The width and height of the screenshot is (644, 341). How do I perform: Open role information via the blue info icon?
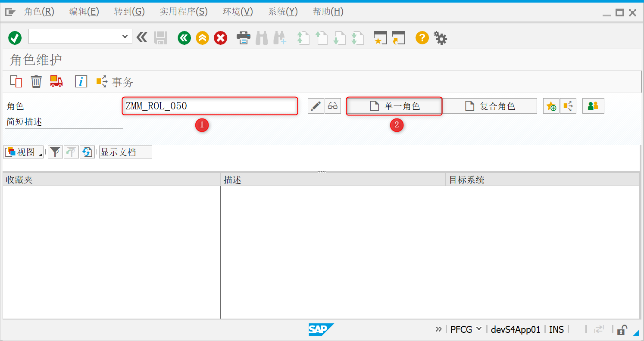81,81
